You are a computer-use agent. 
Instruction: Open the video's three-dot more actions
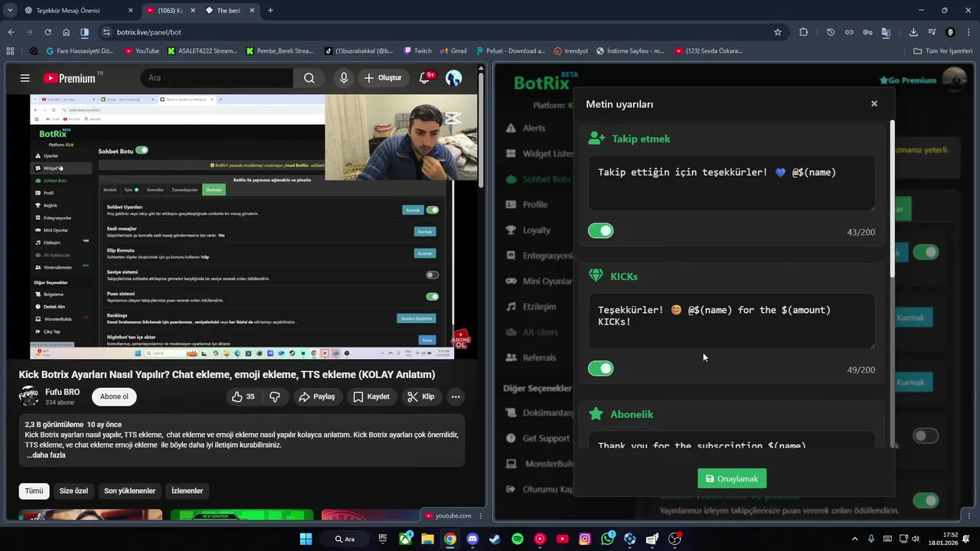456,396
